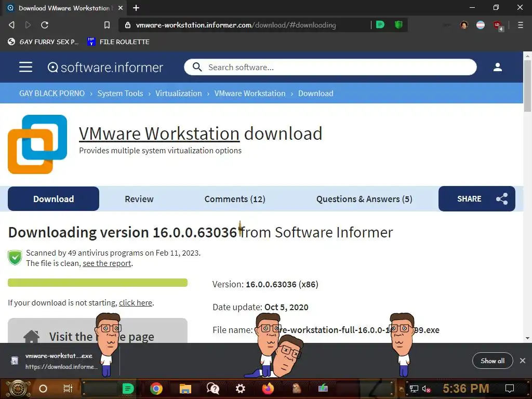This screenshot has width=532, height=399.
Task: Click Show all downloads button
Action: (x=493, y=361)
